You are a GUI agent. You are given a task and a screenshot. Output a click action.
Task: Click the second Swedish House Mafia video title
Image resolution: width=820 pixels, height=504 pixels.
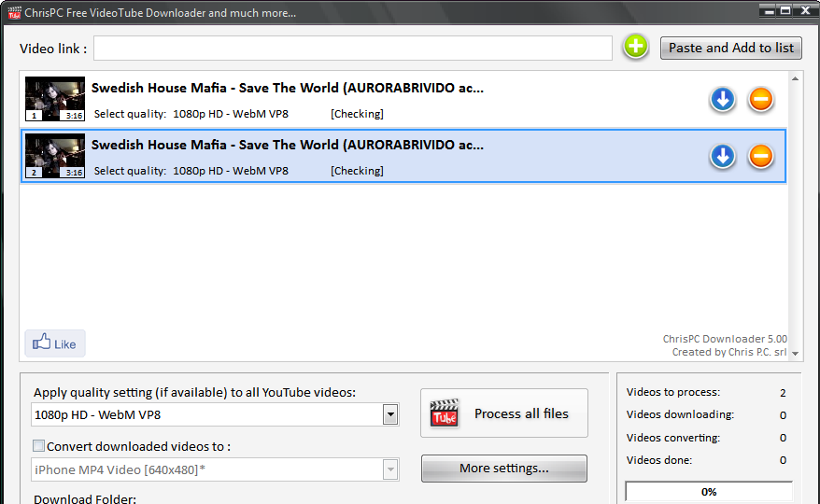pyautogui.click(x=288, y=145)
